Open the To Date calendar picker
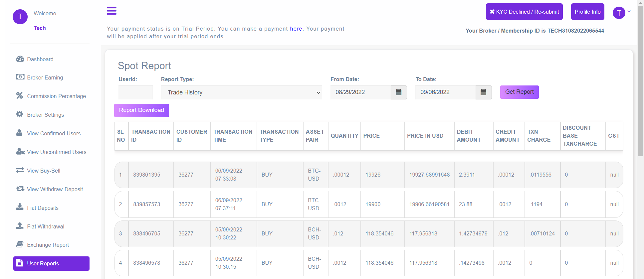644x279 pixels. coord(484,92)
